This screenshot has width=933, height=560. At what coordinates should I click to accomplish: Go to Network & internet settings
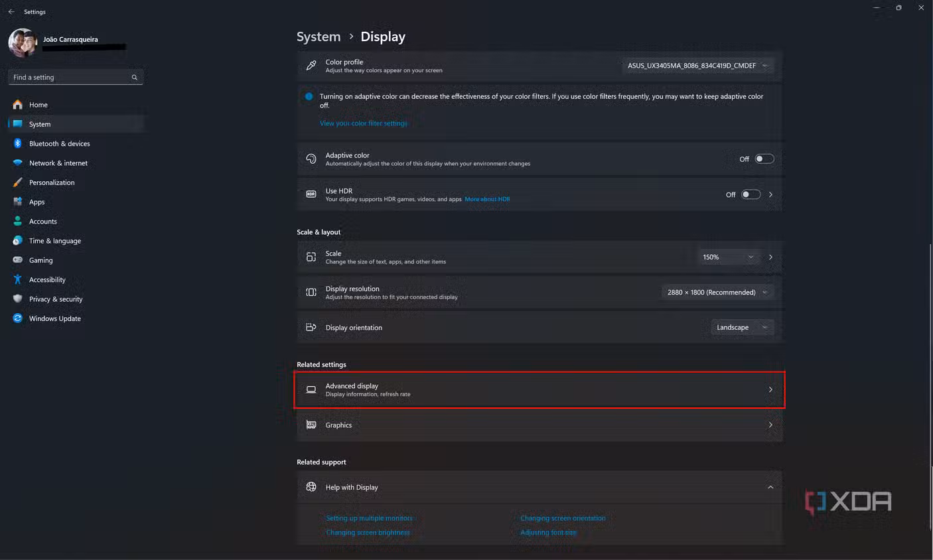pos(76,163)
